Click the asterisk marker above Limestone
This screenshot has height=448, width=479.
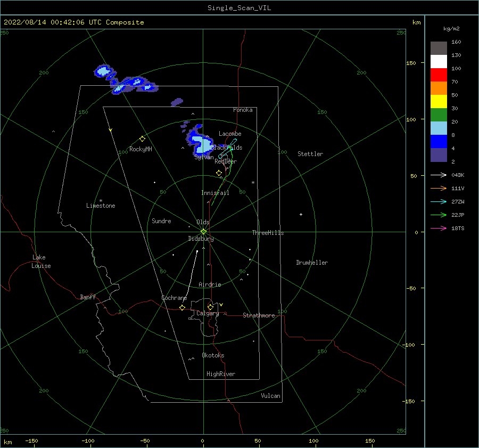coord(101,201)
